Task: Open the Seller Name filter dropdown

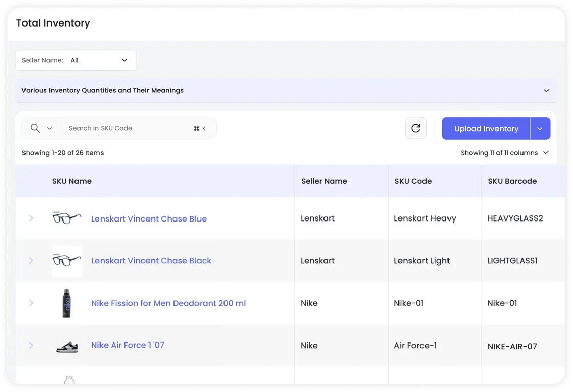Action: [x=76, y=60]
